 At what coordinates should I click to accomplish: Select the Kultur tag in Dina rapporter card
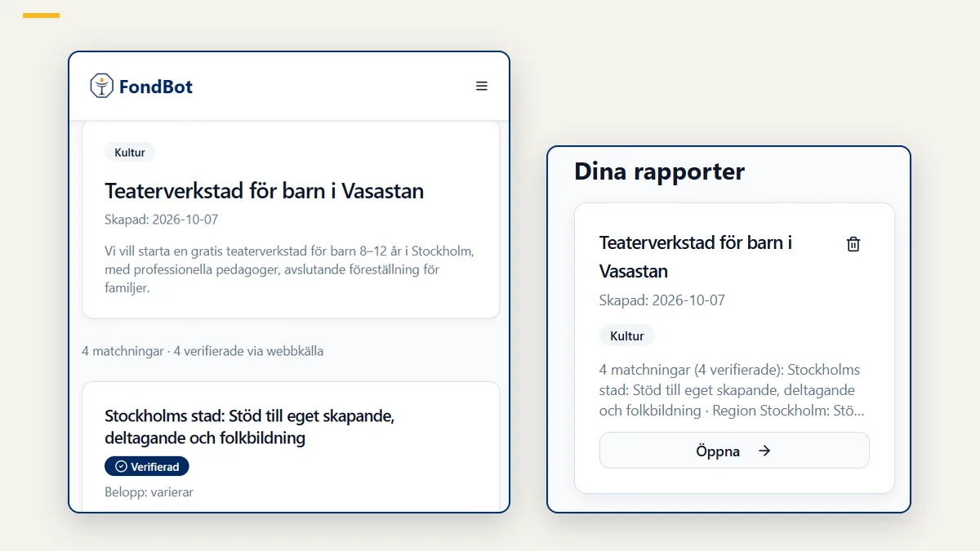click(x=627, y=336)
